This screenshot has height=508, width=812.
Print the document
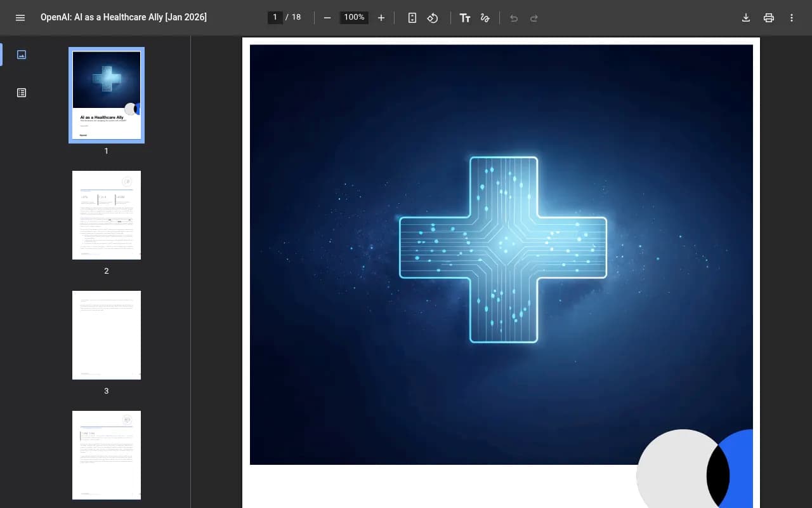tap(769, 18)
